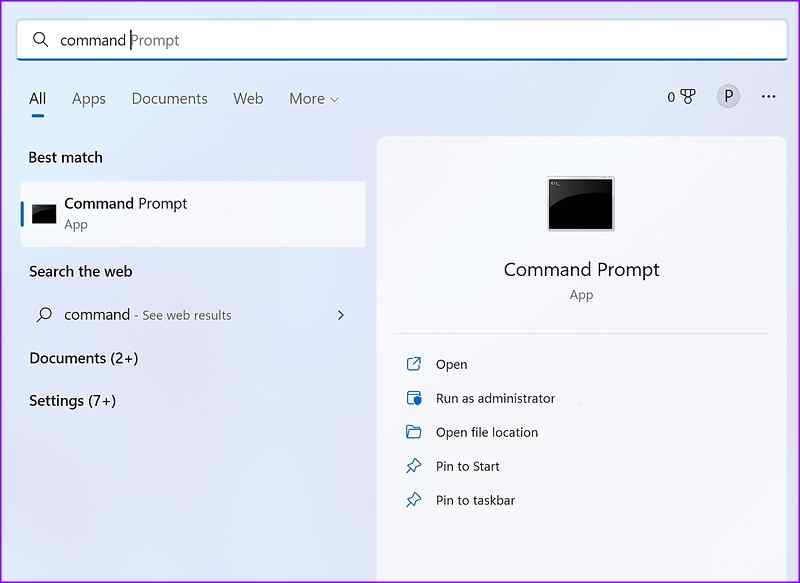Switch to the All tab
This screenshot has width=800, height=583.
[x=38, y=98]
